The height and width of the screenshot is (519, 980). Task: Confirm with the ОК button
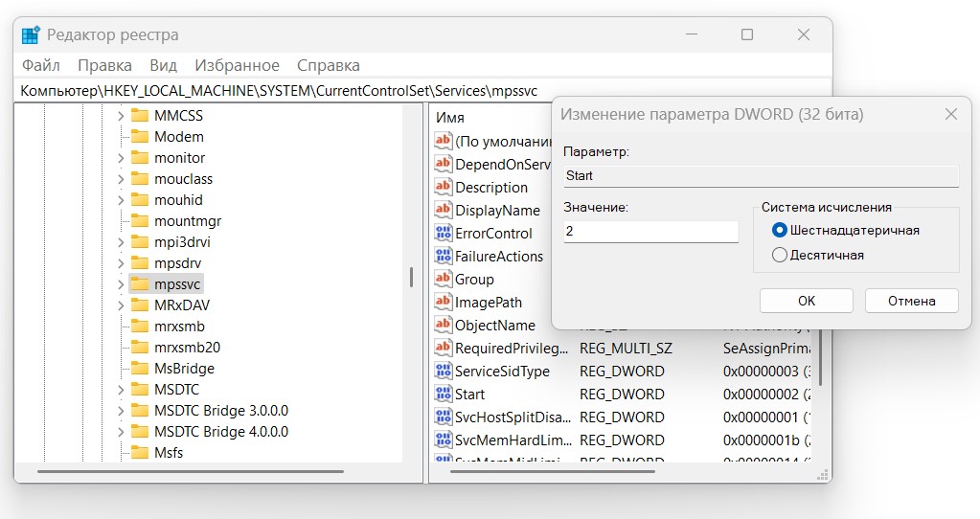point(807,301)
